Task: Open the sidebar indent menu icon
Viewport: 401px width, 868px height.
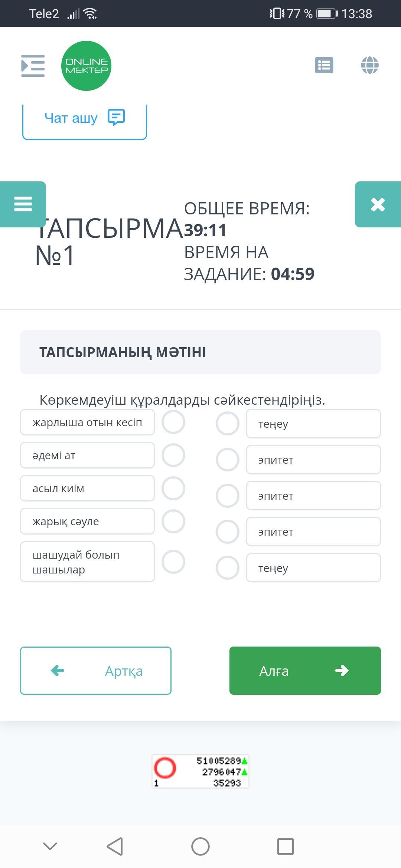Action: coord(33,66)
